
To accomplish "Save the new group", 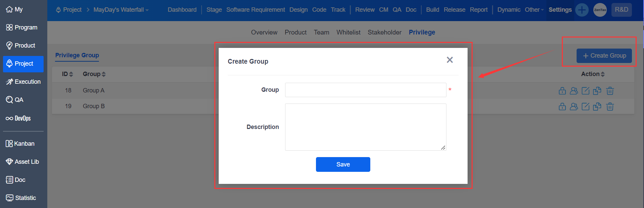I will pos(343,164).
